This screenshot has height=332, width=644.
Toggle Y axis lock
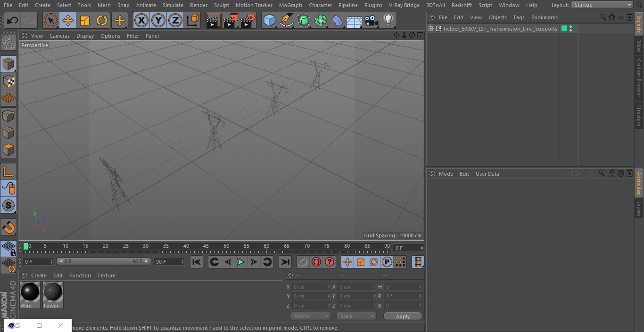[158, 21]
